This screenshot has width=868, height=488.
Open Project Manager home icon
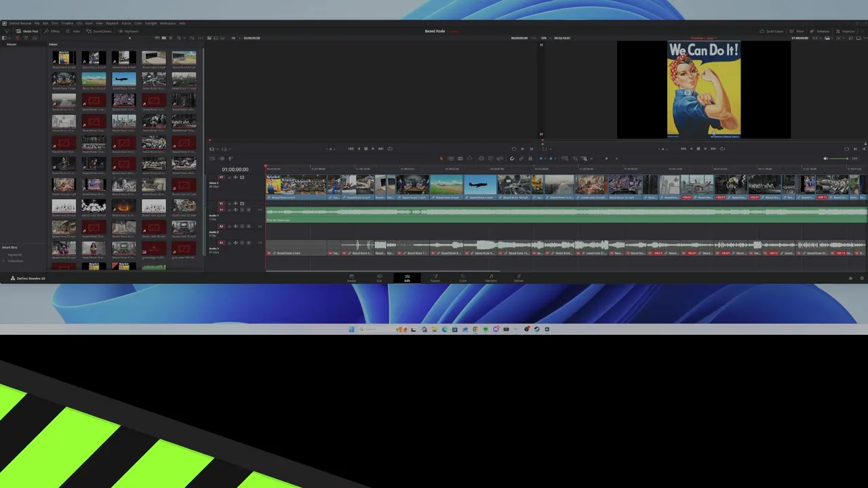pyautogui.click(x=850, y=278)
